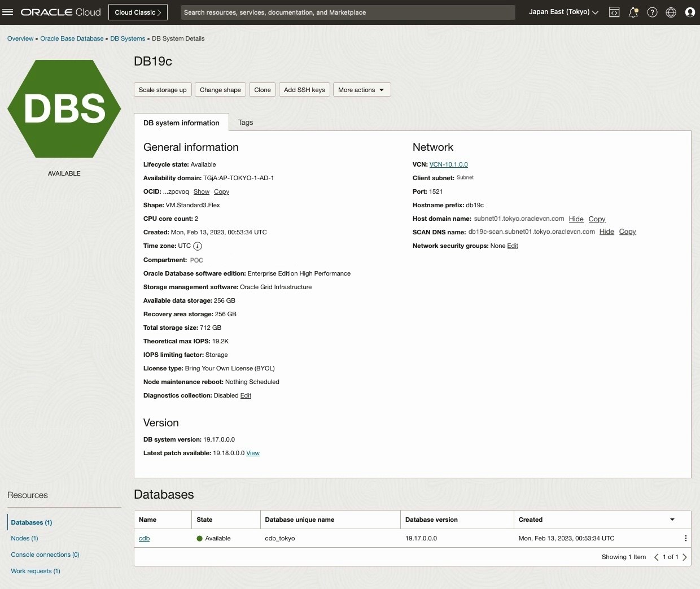Edit Diagnostics collection setting

(x=246, y=396)
